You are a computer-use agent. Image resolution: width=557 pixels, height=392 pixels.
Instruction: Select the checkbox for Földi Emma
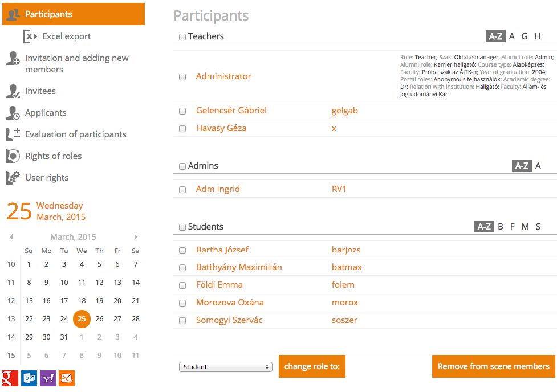pyautogui.click(x=182, y=285)
